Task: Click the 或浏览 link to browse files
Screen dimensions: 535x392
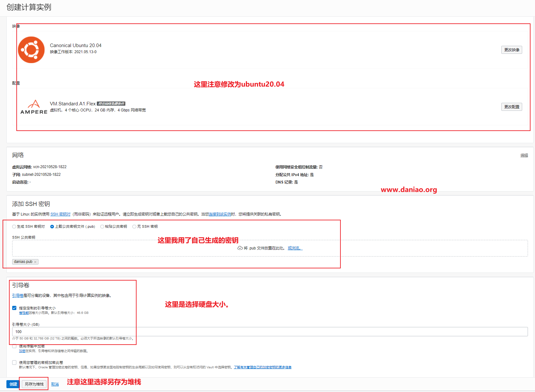Action: [x=294, y=248]
